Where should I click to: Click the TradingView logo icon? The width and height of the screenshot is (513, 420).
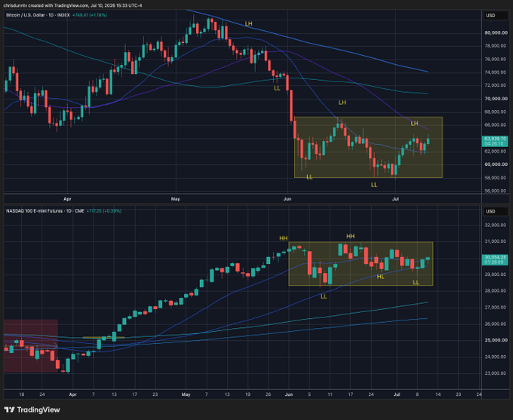(x=10, y=409)
